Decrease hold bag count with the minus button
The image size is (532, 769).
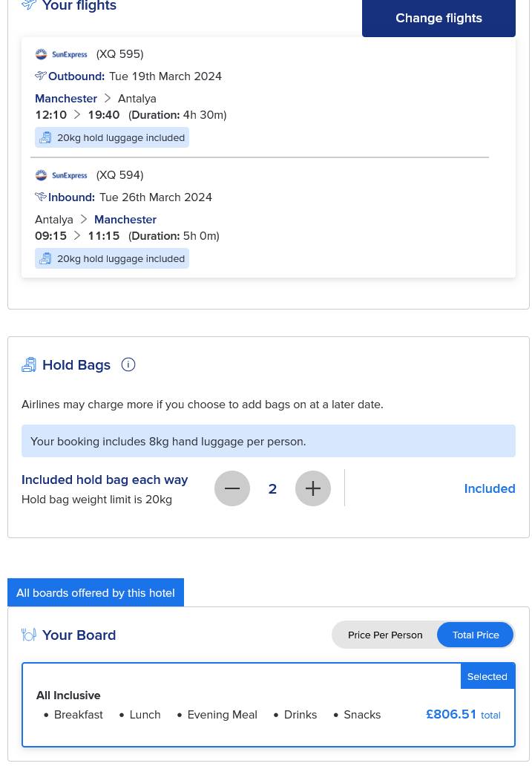[x=232, y=488]
